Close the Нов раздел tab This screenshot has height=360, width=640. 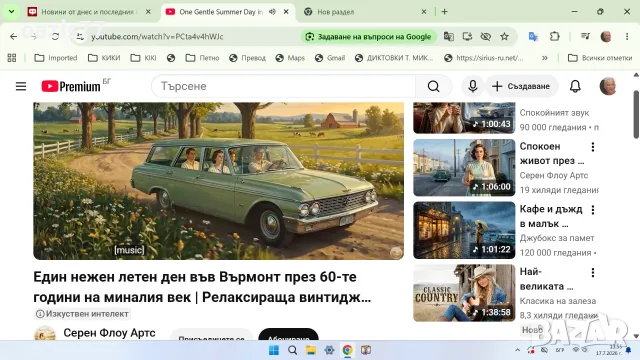[x=424, y=12]
